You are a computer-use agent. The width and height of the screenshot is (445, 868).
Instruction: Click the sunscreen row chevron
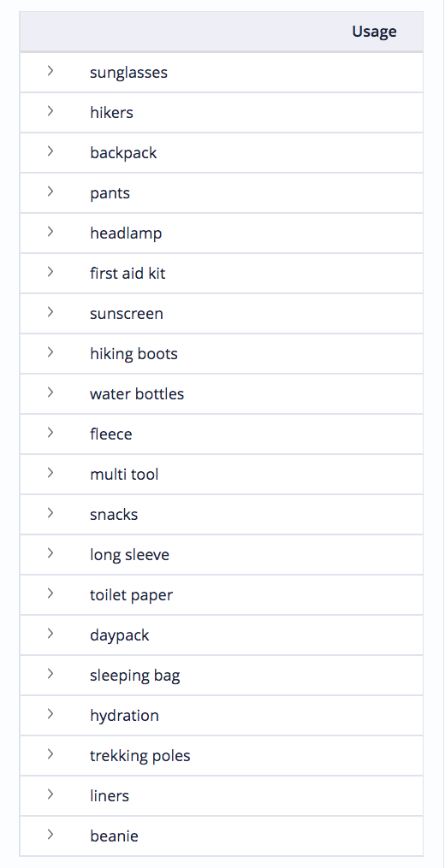point(50,311)
